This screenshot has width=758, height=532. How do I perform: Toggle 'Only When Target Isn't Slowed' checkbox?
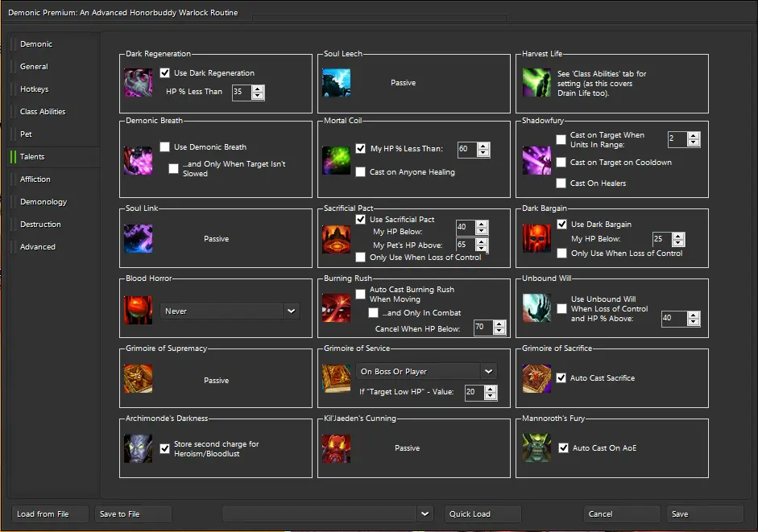coord(173,169)
